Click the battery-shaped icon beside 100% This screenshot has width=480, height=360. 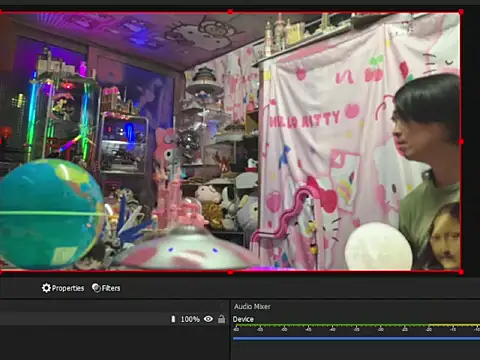pos(173,319)
